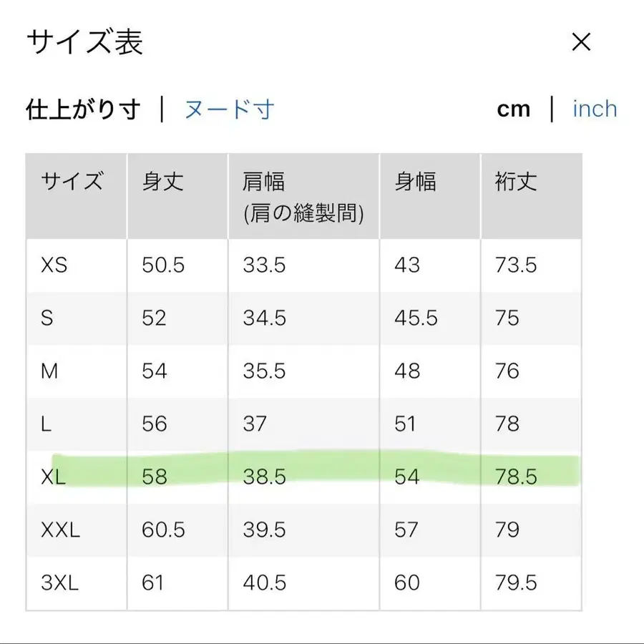Select the L size label
This screenshot has width=644, height=644.
[46, 424]
